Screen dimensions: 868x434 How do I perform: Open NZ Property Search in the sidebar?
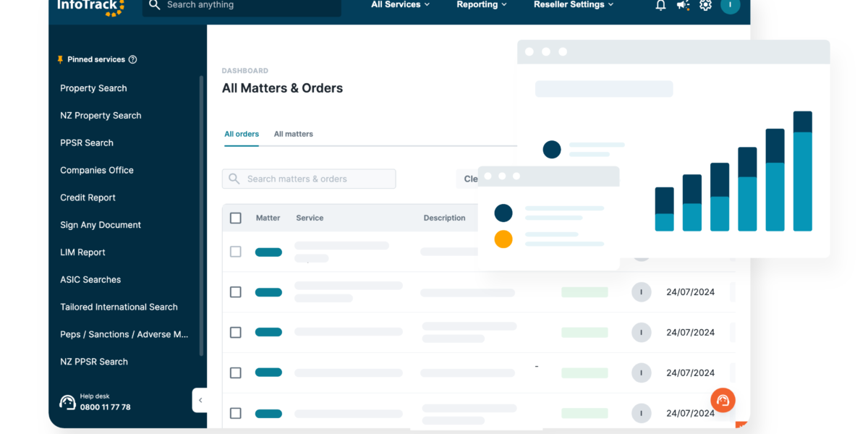pyautogui.click(x=101, y=116)
